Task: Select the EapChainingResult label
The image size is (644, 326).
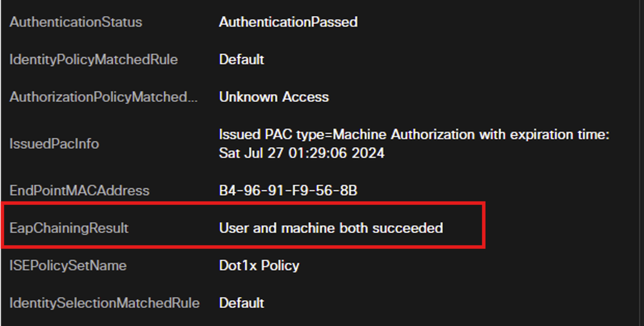Action: click(x=69, y=228)
